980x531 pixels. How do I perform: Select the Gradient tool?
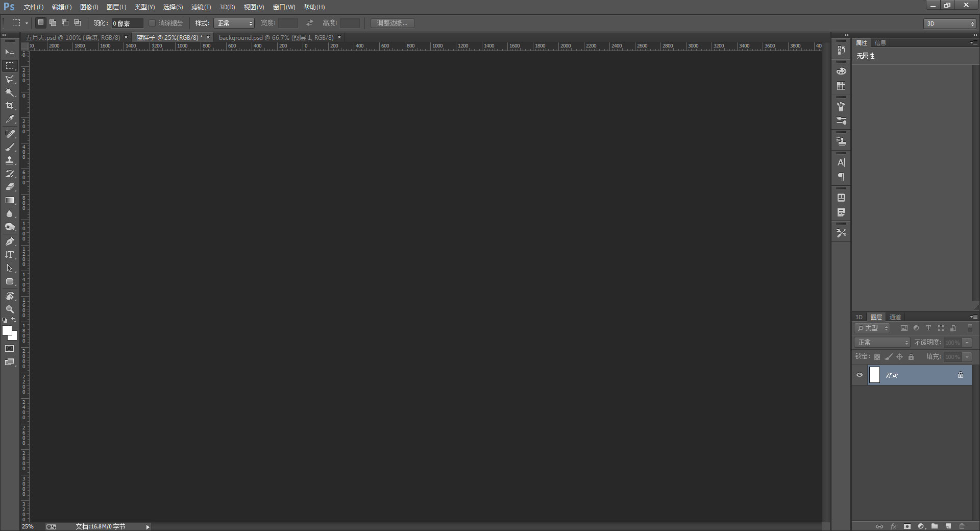(10, 201)
